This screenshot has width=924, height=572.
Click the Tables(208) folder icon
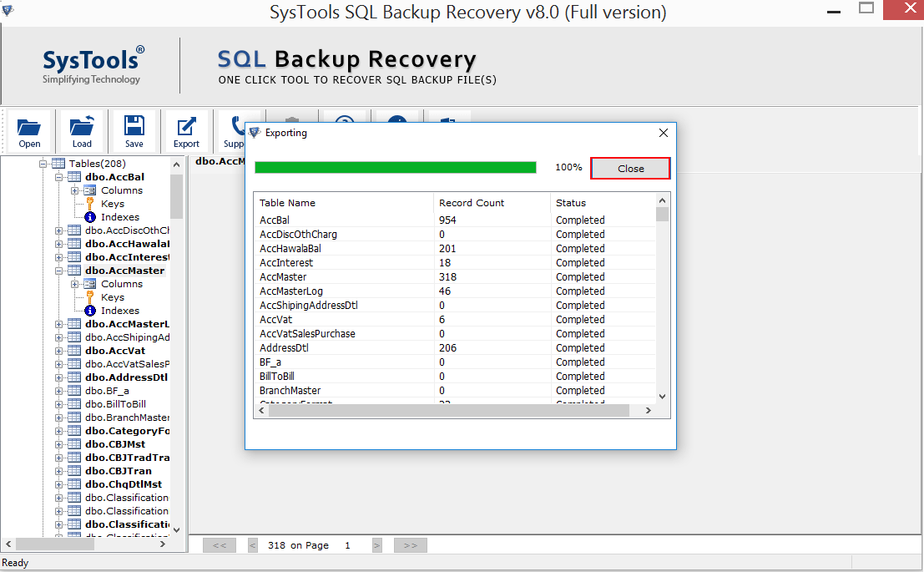(x=58, y=164)
